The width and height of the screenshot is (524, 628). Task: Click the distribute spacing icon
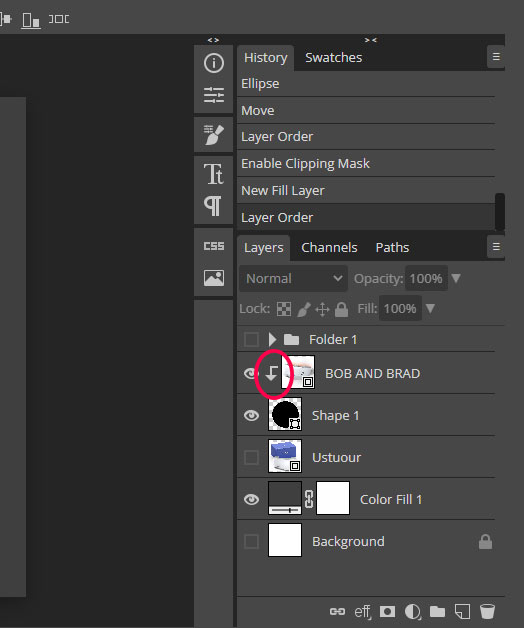[x=59, y=19]
